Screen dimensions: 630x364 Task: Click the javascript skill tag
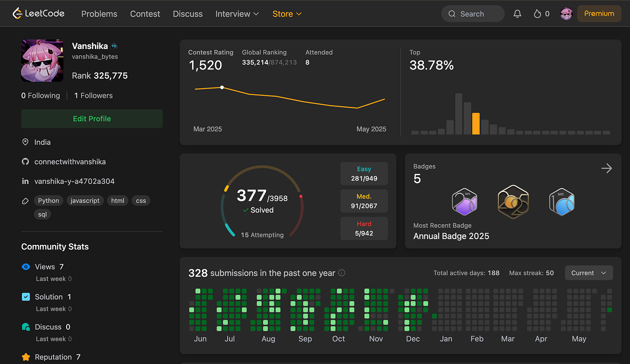[x=85, y=200]
